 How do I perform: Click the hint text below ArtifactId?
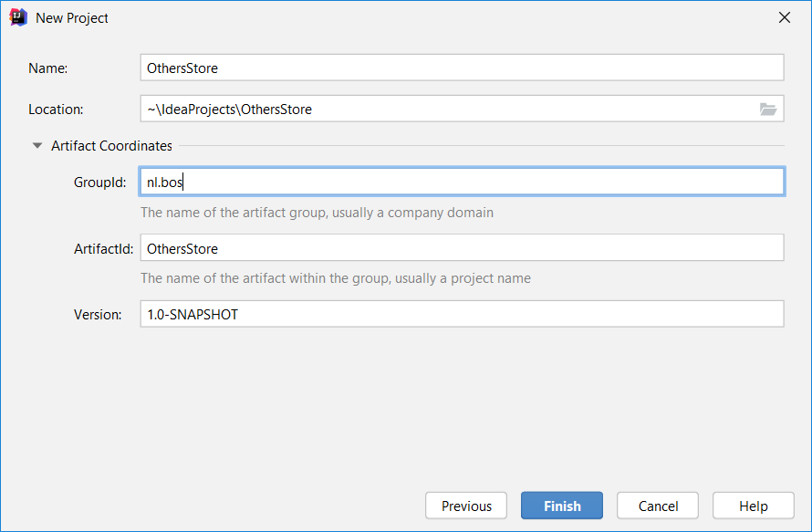click(x=335, y=278)
